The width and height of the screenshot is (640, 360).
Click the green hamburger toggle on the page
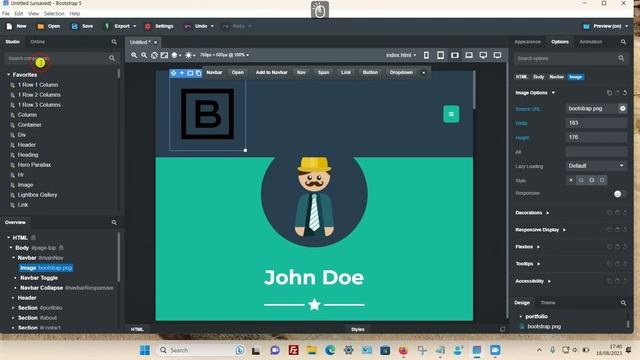tap(451, 114)
